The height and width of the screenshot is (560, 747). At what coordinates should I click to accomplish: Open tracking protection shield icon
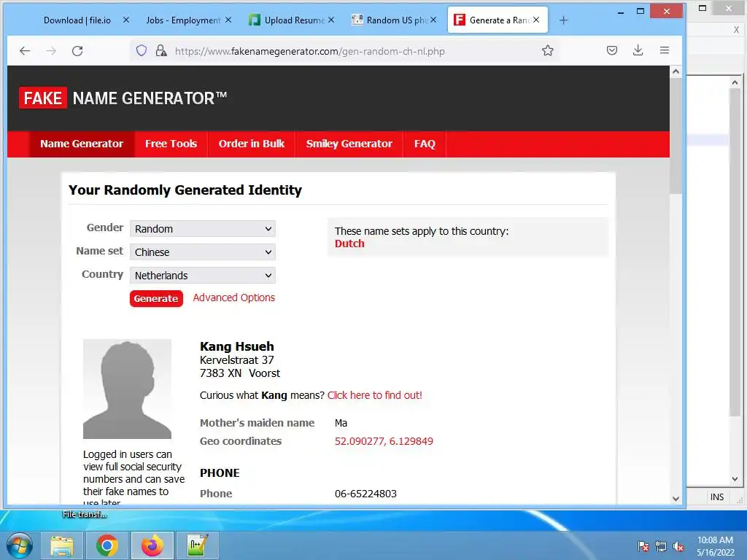[x=142, y=50]
